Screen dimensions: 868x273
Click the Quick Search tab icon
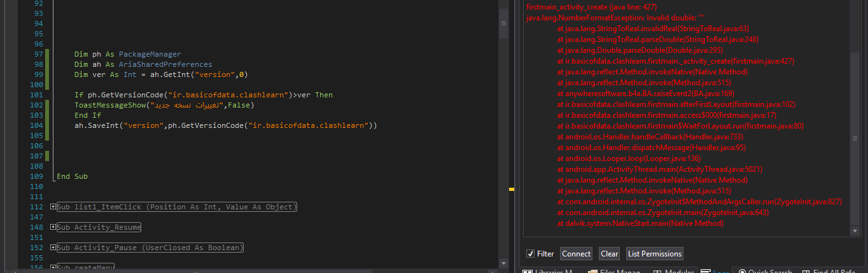pos(741,272)
